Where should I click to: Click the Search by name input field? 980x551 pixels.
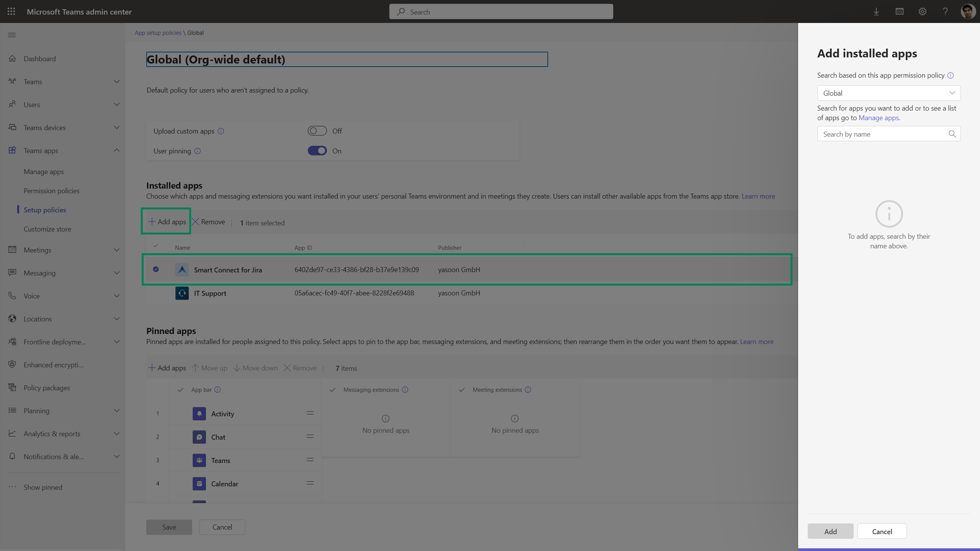pyautogui.click(x=882, y=134)
